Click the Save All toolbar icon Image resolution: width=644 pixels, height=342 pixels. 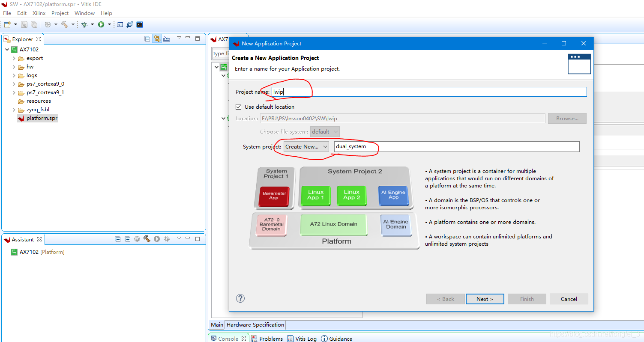pyautogui.click(x=34, y=25)
